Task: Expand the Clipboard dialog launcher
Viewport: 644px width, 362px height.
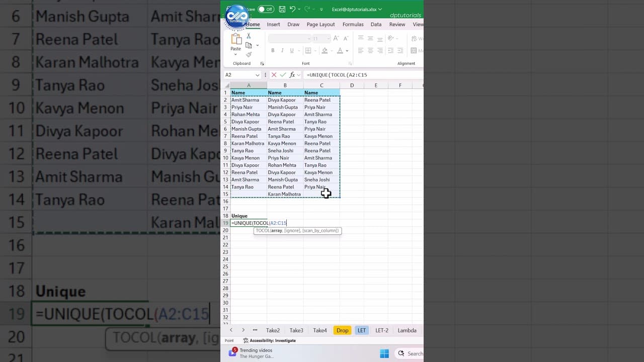Action: coord(262,63)
